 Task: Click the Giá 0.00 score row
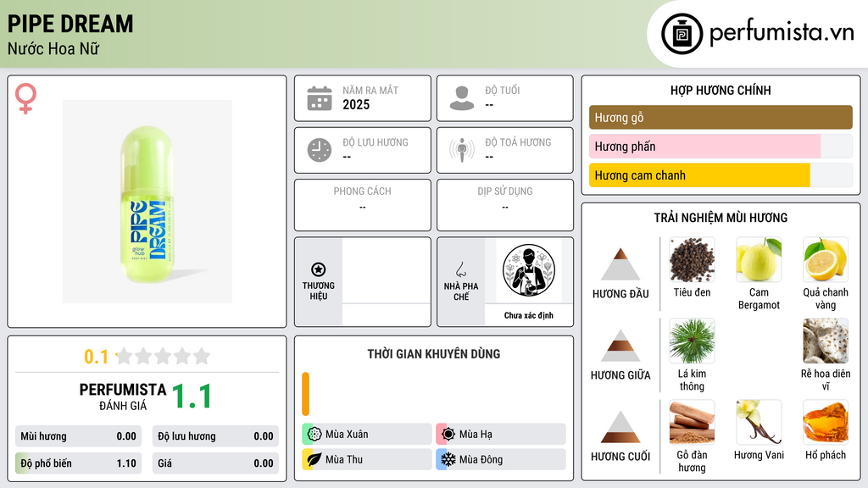(215, 463)
